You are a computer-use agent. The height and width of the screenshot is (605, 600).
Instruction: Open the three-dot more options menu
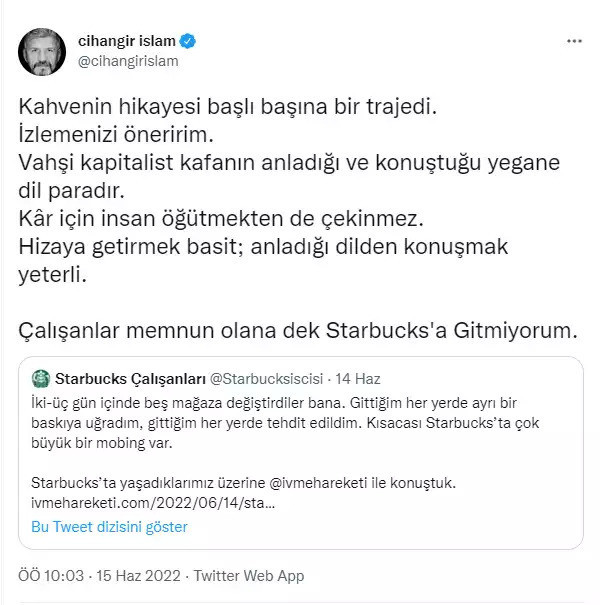573,42
